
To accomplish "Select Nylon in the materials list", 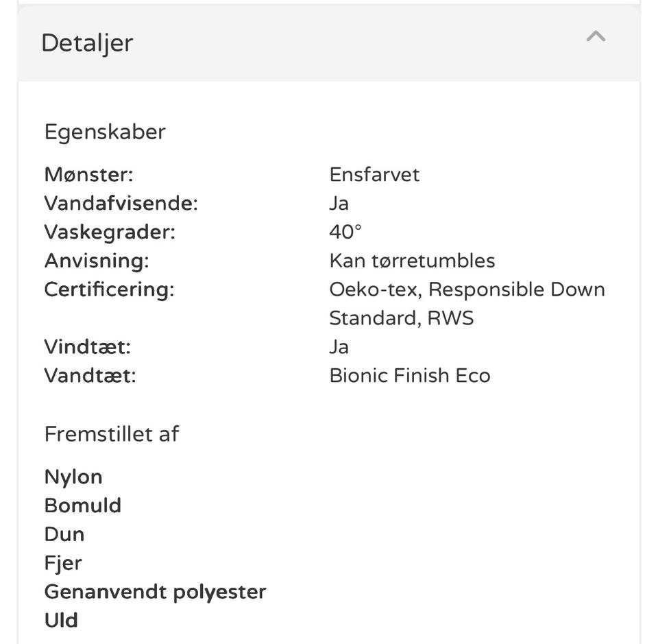I will pos(73,477).
